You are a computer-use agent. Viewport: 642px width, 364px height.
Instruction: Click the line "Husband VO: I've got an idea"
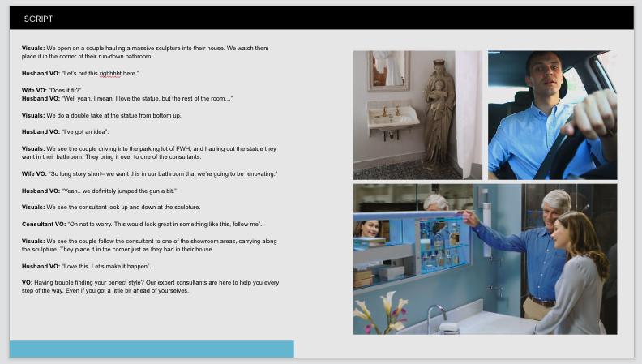click(65, 132)
